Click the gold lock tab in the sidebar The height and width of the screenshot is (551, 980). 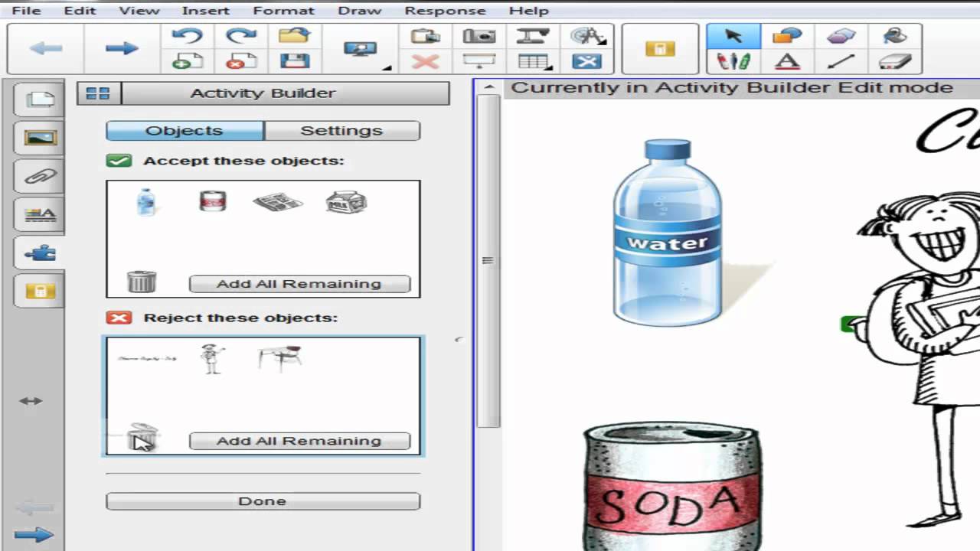(40, 291)
